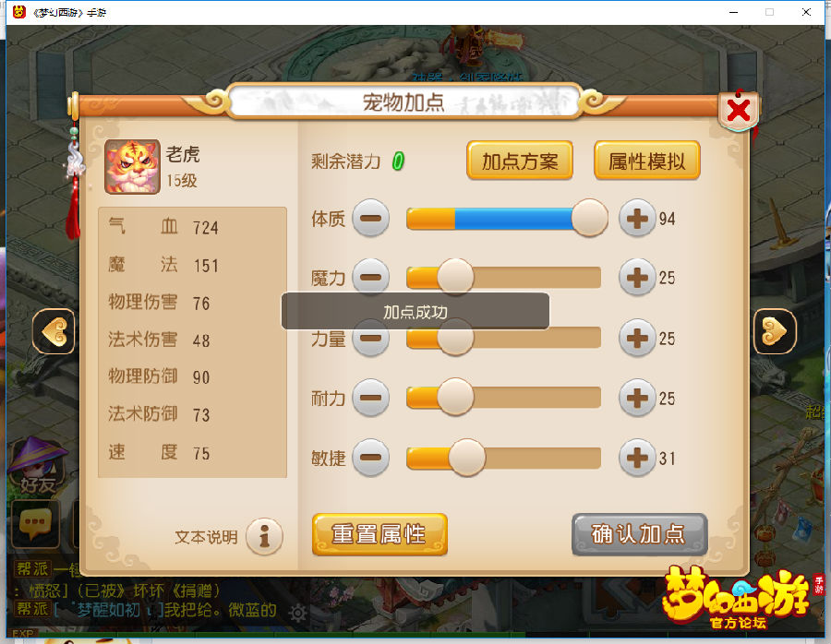831x644 pixels.
Task: Add a point to 力量
Action: (637, 338)
